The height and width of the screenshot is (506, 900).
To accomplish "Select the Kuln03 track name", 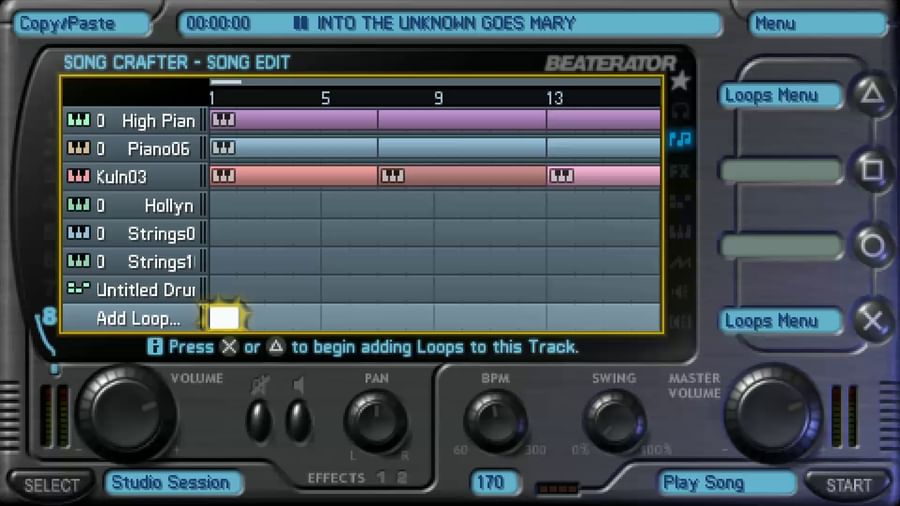I will click(121, 177).
